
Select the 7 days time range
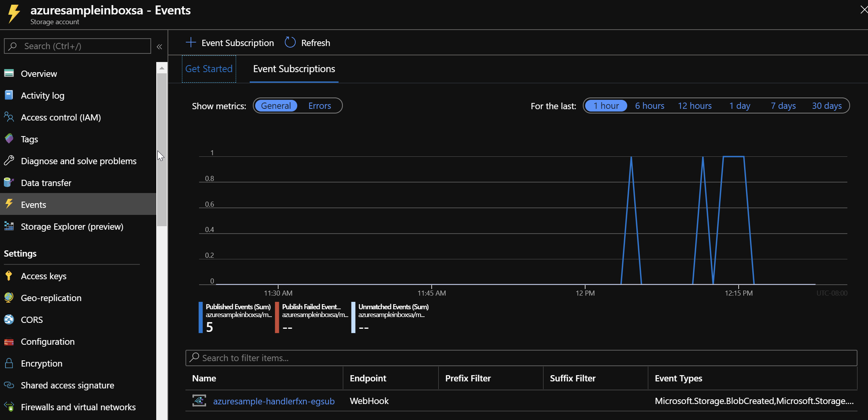click(783, 106)
